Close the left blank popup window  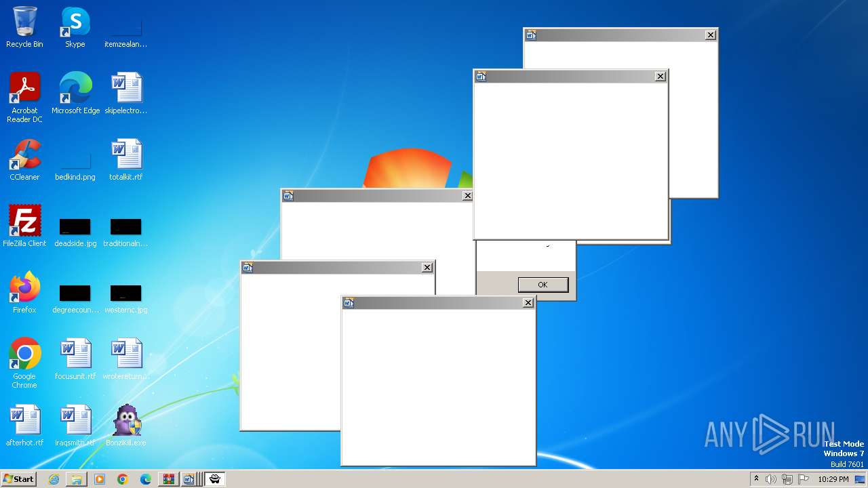[427, 268]
